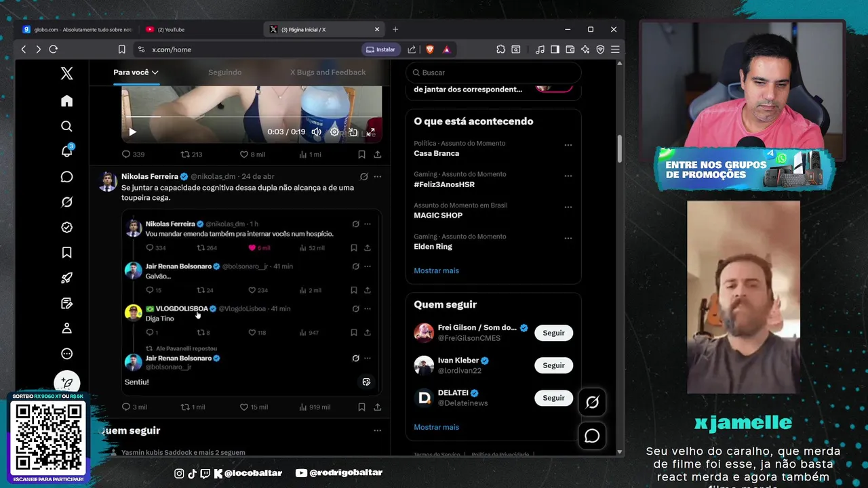Image resolution: width=868 pixels, height=488 pixels.
Task: Share the Nikolas Ferreira post
Action: 378,407
